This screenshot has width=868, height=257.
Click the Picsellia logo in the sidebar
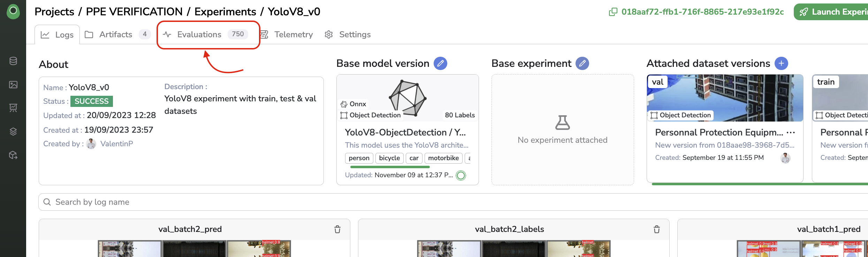(13, 11)
